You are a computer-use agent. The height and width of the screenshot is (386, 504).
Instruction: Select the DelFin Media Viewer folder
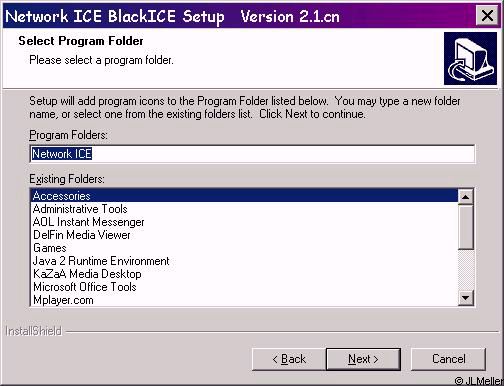pyautogui.click(x=244, y=235)
